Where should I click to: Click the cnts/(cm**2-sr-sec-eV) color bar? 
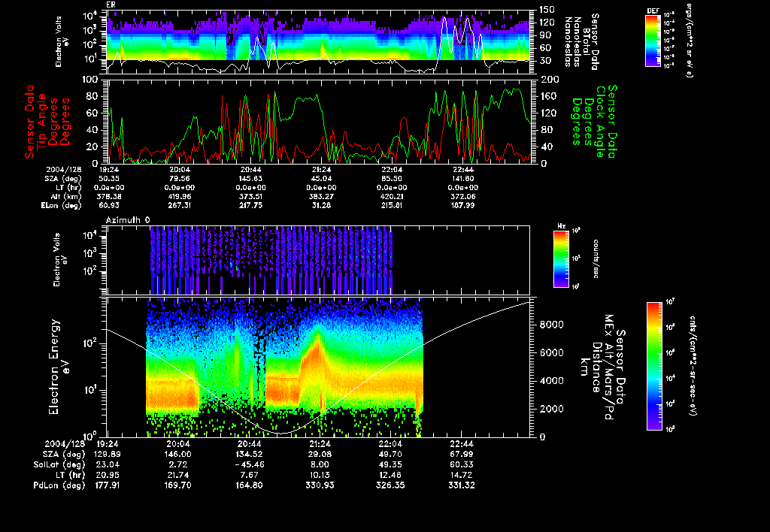click(x=654, y=367)
